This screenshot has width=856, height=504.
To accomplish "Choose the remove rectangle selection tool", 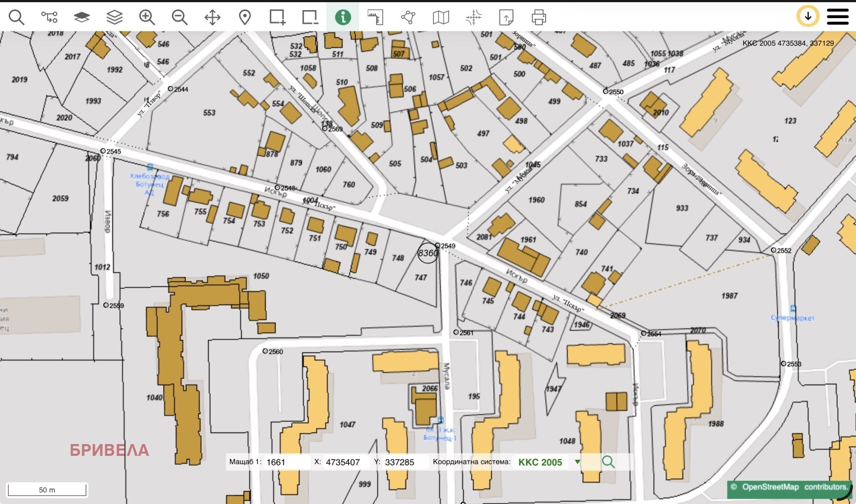I will (310, 17).
